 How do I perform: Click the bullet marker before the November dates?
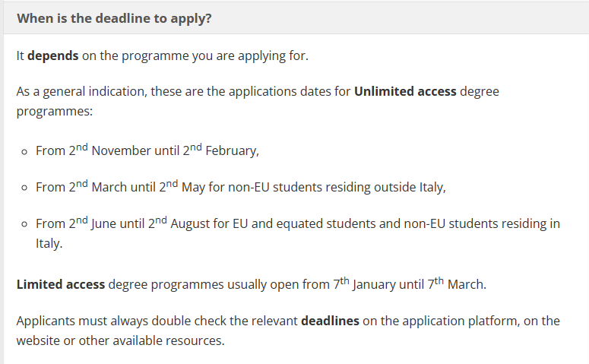tap(25, 151)
